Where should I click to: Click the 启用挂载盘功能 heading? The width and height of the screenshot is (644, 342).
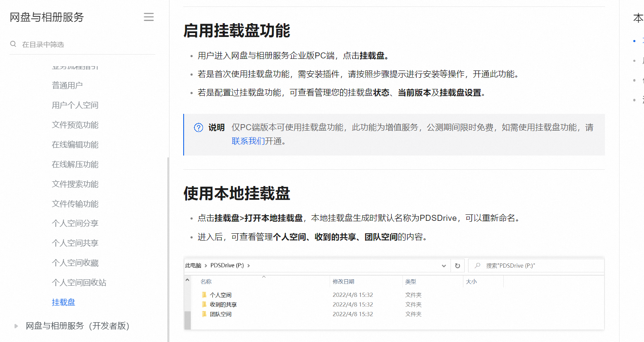click(237, 31)
